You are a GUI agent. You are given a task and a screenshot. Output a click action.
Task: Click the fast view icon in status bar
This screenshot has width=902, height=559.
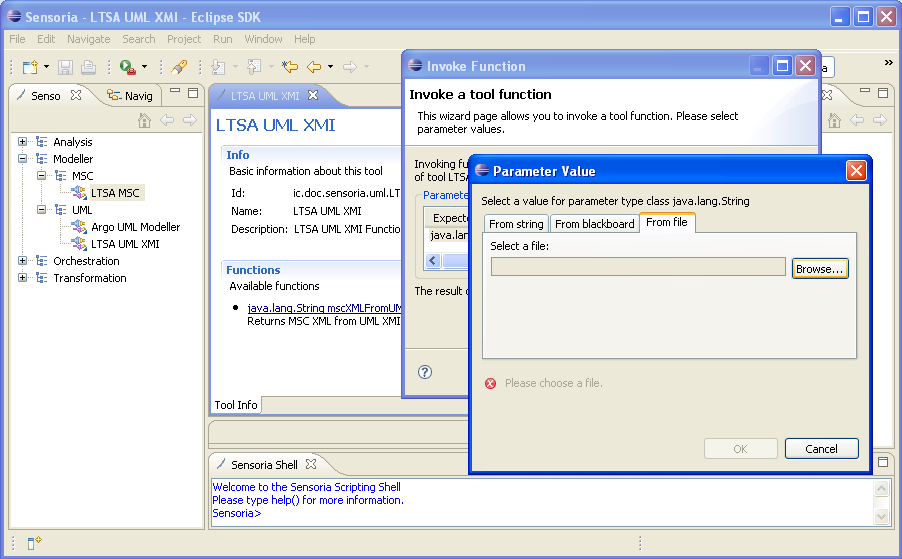pos(35,542)
